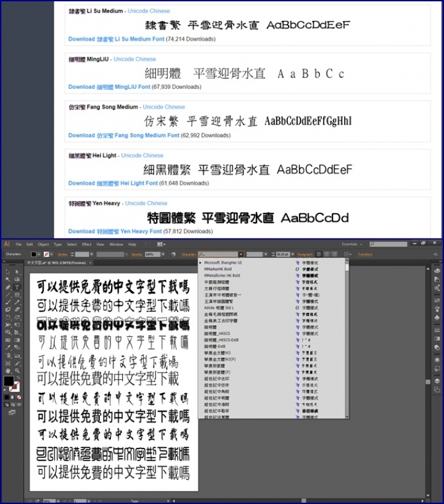Open the Object menu
The width and height of the screenshot is (444, 504).
point(43,244)
